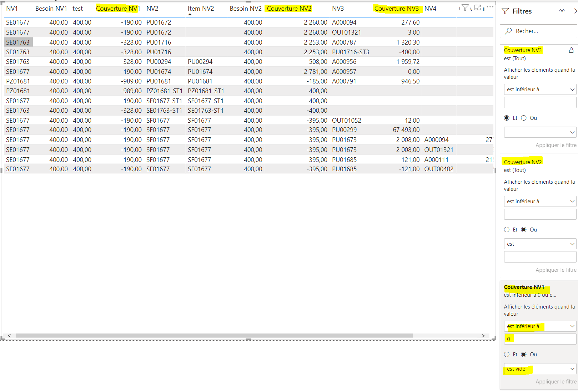Open 'est inférieur à' dropdown in Couverture NV3 filter

tap(540, 90)
